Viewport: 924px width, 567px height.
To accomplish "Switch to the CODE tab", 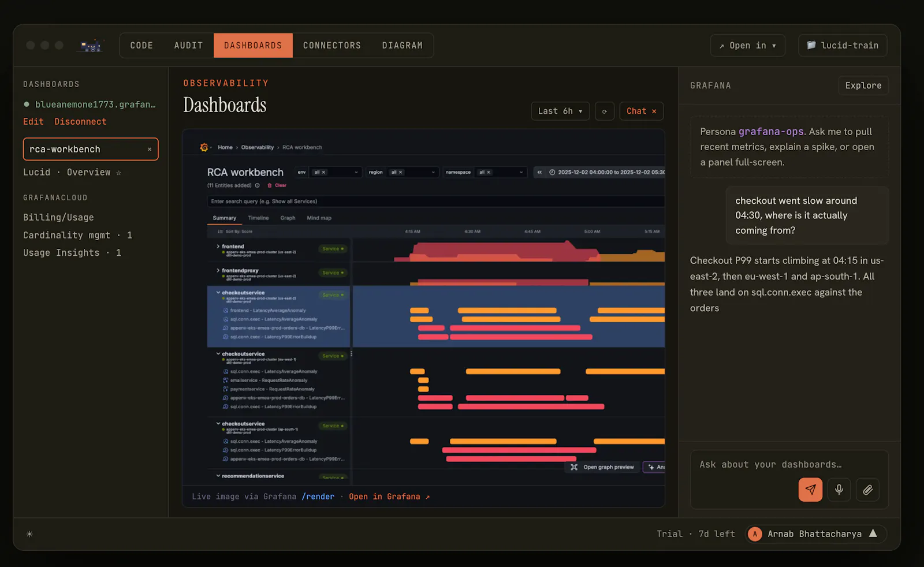I will click(141, 46).
